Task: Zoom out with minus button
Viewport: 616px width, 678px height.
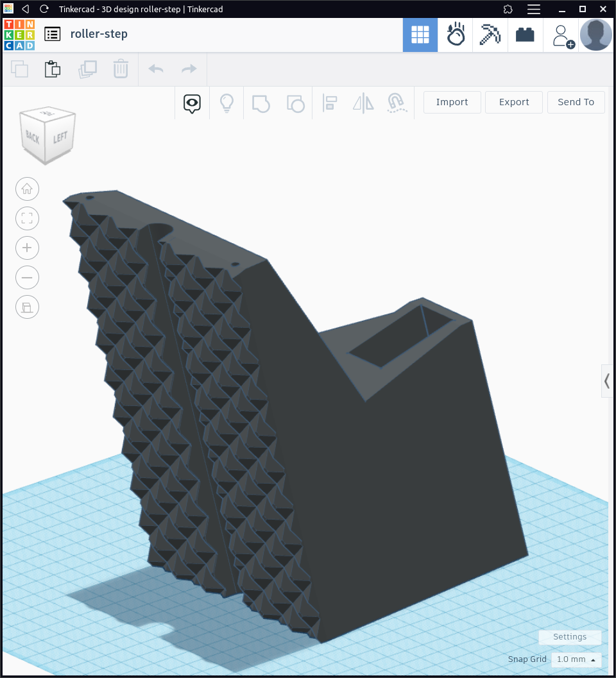Action: click(x=27, y=278)
